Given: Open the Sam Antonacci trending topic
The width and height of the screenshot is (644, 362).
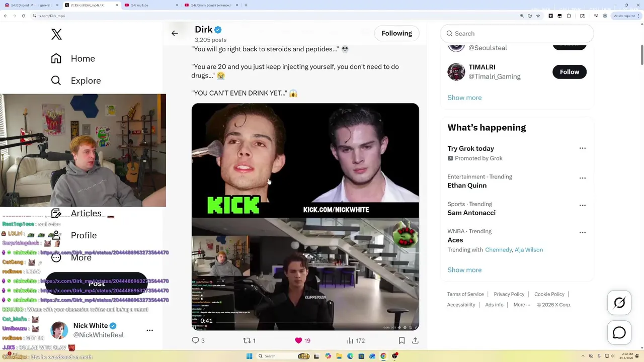Looking at the screenshot, I should click(471, 213).
